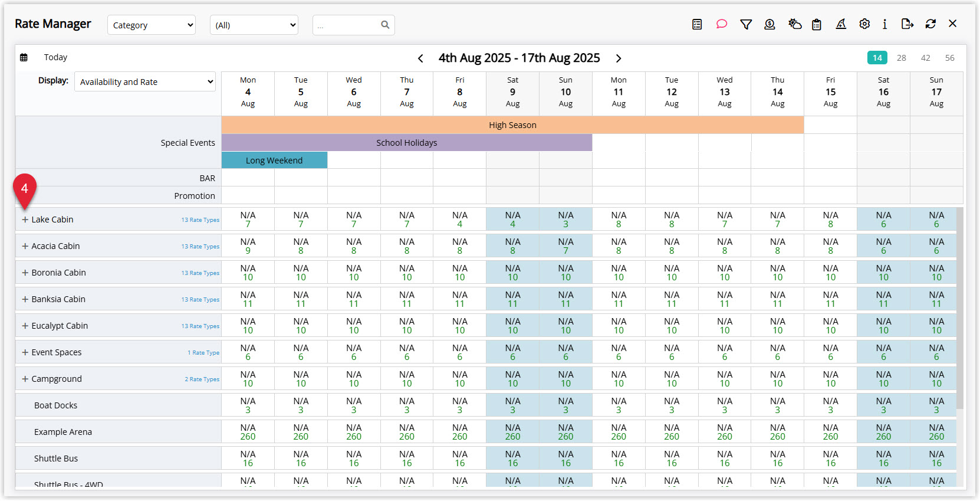Expand the Acacia Cabin row
980x501 pixels.
click(25, 246)
